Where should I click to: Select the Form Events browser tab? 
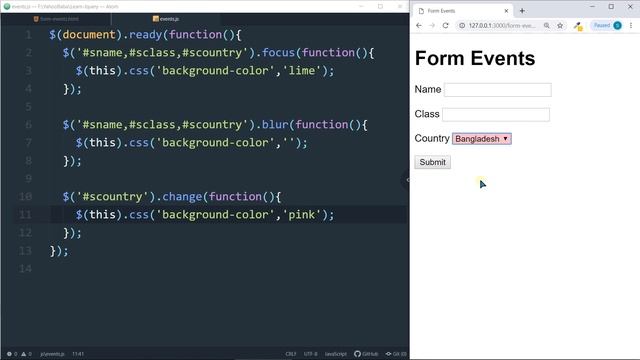(464, 11)
